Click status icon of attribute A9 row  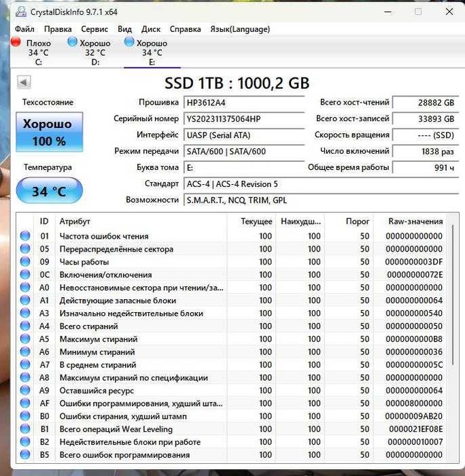pos(25,390)
